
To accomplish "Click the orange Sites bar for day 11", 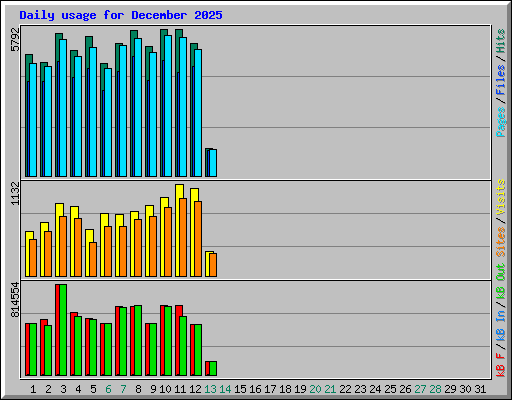I will [183, 237].
